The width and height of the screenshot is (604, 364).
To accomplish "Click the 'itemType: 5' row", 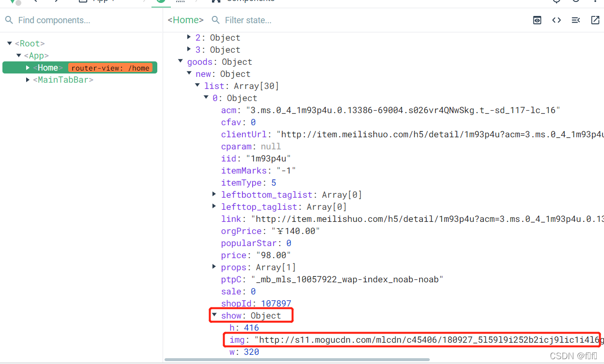I will click(249, 183).
